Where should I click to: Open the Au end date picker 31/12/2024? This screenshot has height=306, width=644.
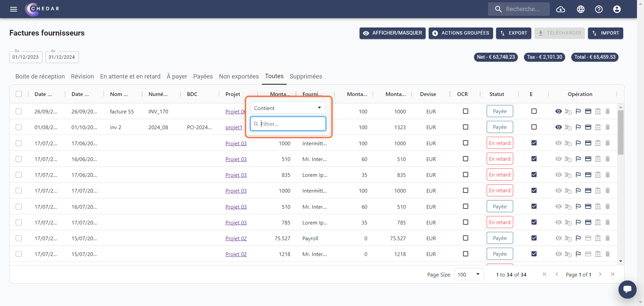(x=62, y=57)
